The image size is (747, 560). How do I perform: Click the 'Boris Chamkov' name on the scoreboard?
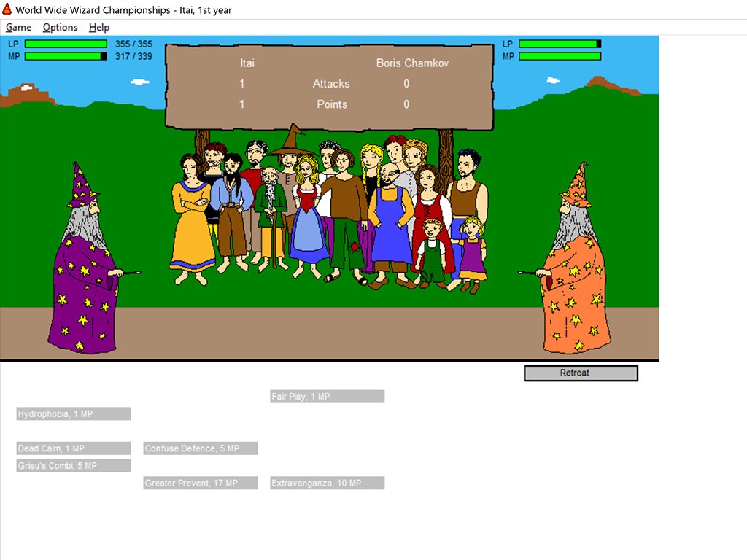tap(412, 63)
